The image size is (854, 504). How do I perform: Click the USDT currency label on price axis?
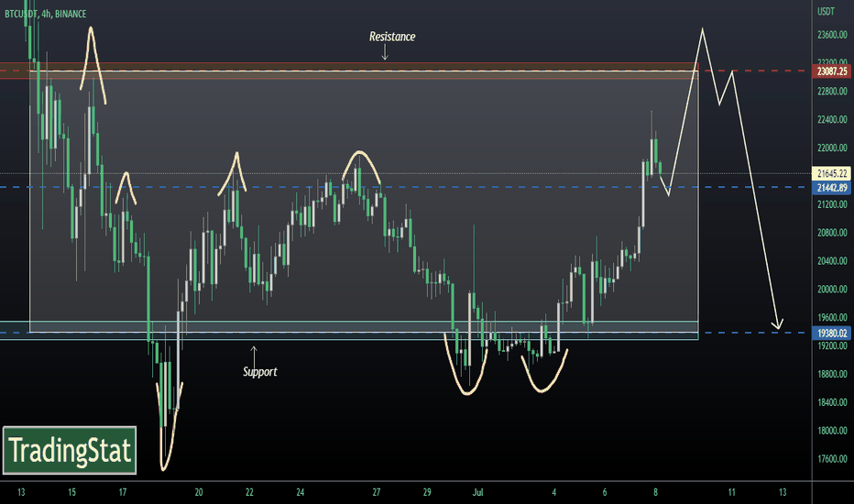[x=826, y=11]
